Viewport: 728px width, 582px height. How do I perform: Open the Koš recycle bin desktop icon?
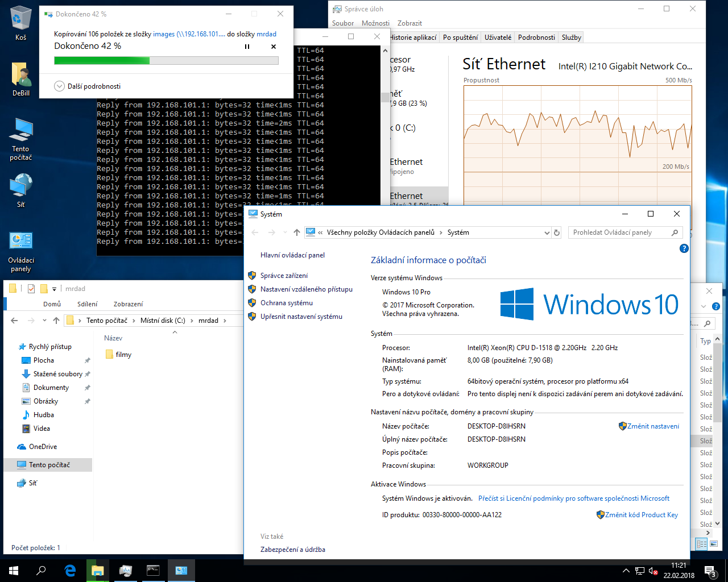[20, 23]
